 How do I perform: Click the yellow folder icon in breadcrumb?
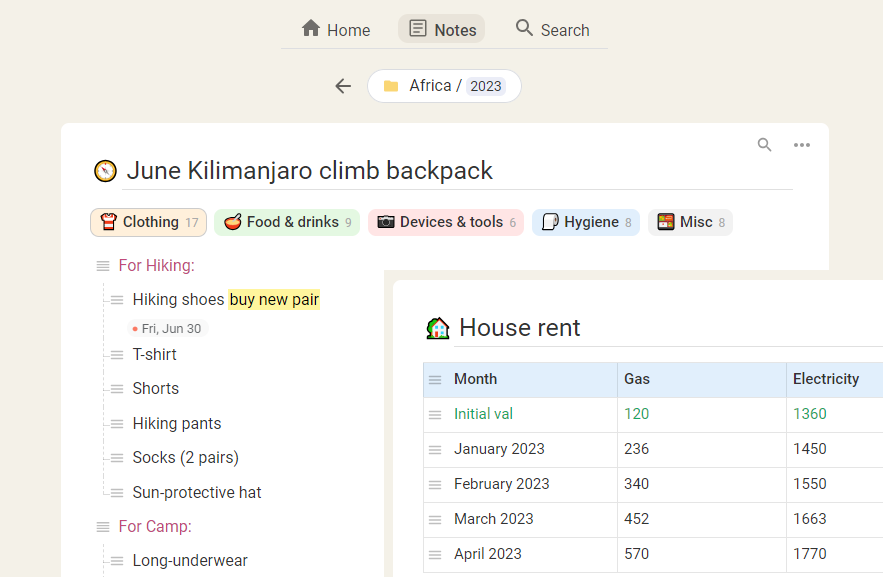coord(391,86)
